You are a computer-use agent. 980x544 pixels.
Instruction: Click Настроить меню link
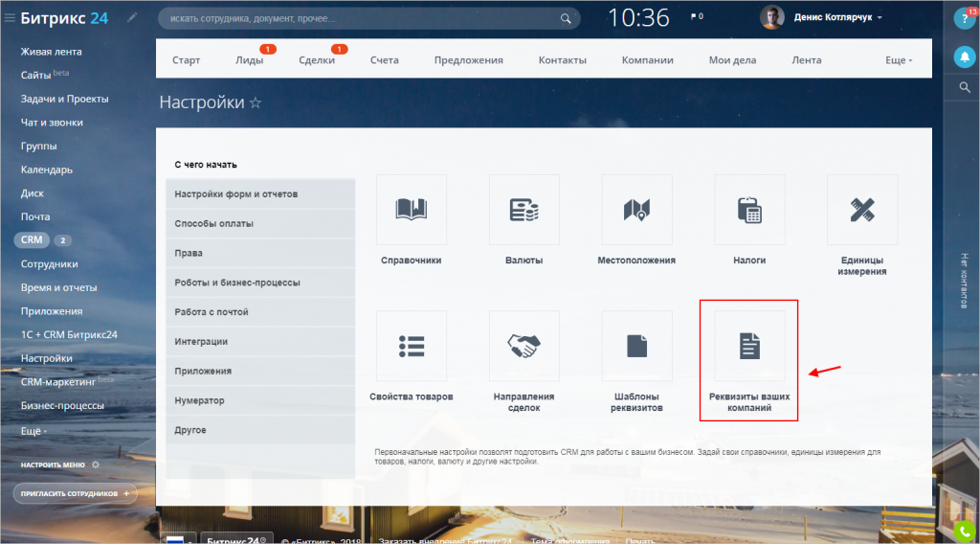(53, 465)
